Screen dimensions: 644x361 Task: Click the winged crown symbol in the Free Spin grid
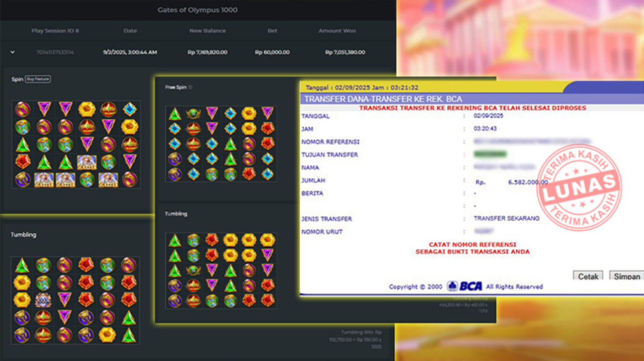coord(193,114)
